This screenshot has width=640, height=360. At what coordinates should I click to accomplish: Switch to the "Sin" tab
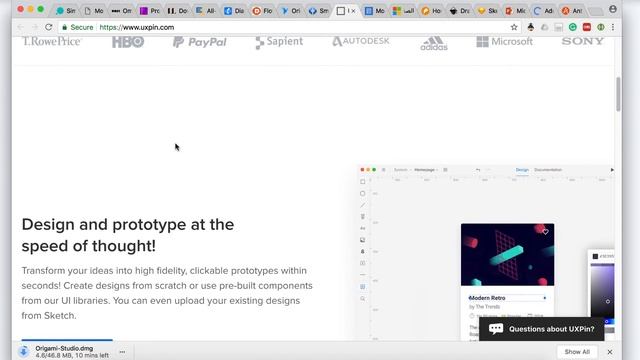point(66,11)
